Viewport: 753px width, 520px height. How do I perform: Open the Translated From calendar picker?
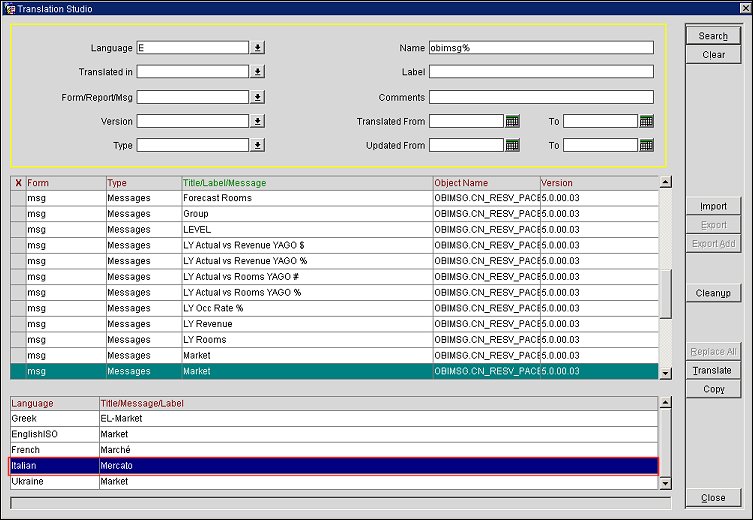(x=512, y=121)
